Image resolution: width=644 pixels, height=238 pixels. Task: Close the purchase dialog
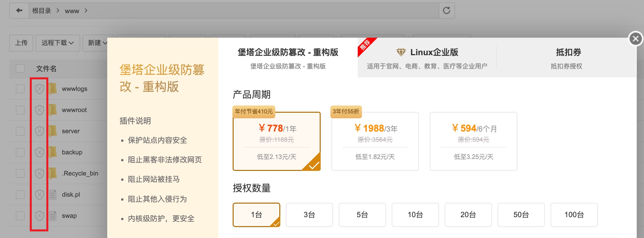(635, 39)
